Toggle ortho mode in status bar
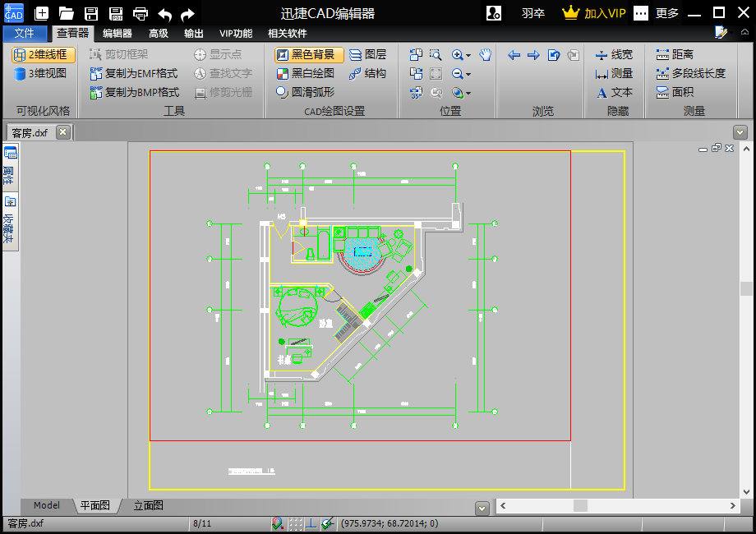The height and width of the screenshot is (534, 756). tap(311, 523)
